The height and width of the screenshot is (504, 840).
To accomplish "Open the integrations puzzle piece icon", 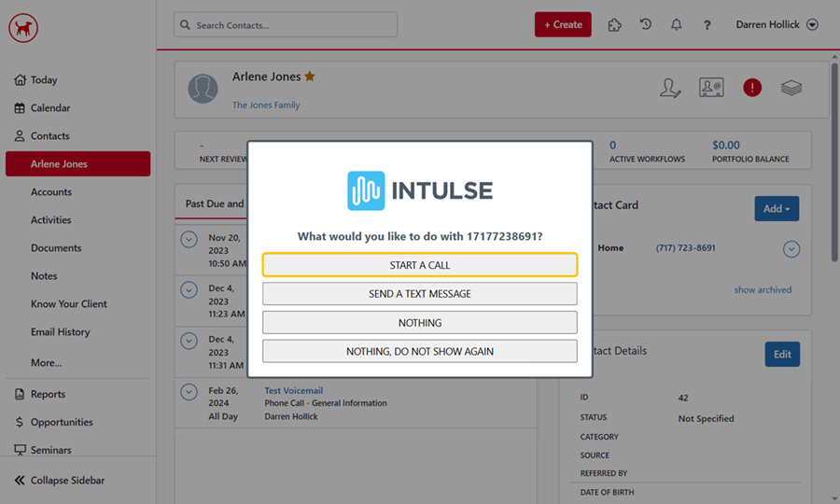I will 614,25.
